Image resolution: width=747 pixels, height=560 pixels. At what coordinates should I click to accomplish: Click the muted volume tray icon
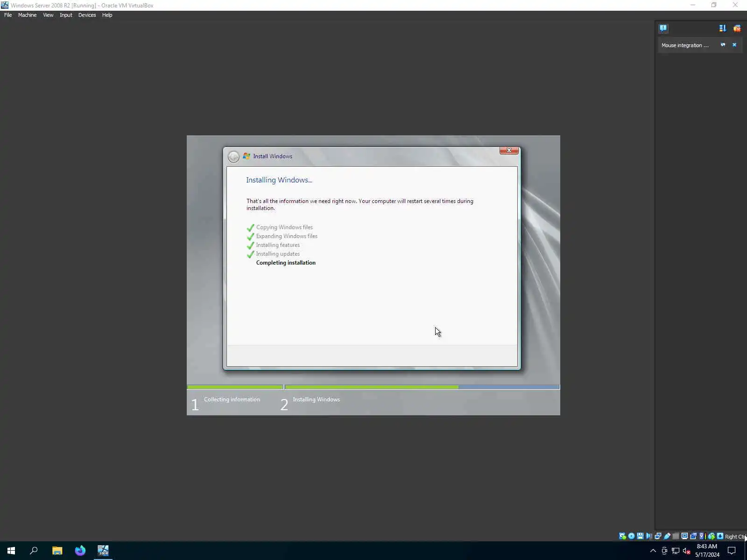(x=686, y=551)
